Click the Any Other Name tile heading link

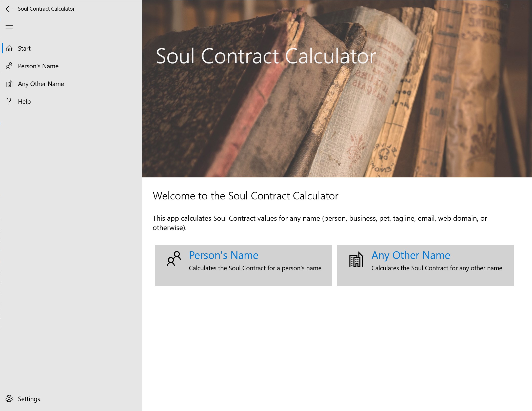[411, 255]
